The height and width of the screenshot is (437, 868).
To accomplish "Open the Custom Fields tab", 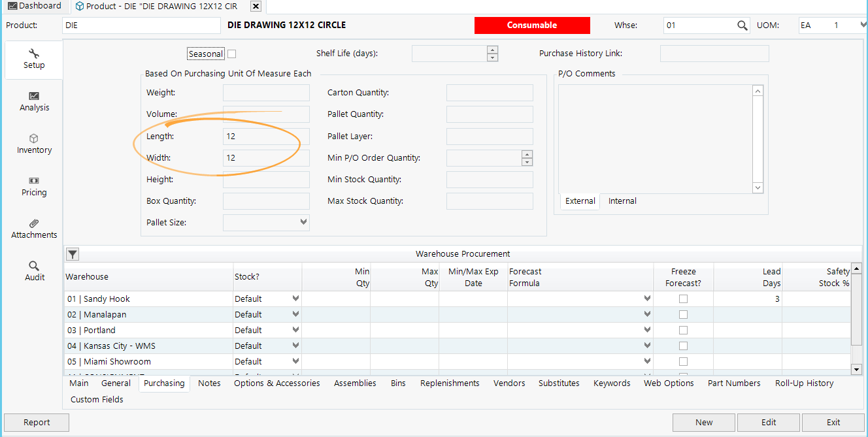I will (96, 399).
